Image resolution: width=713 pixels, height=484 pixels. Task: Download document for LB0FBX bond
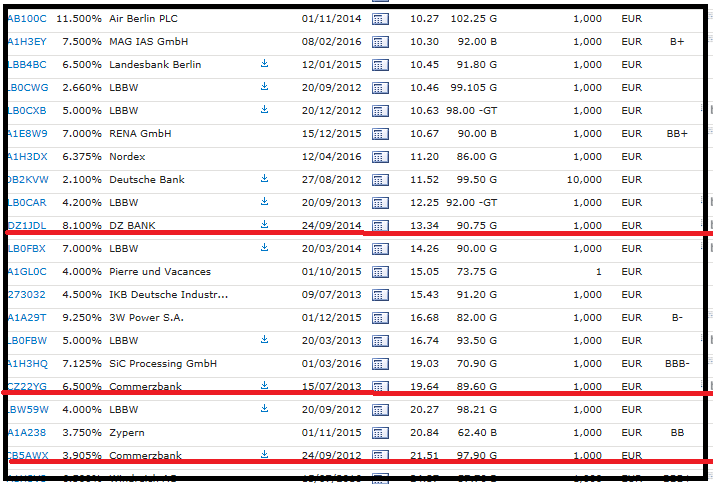pyautogui.click(x=264, y=247)
